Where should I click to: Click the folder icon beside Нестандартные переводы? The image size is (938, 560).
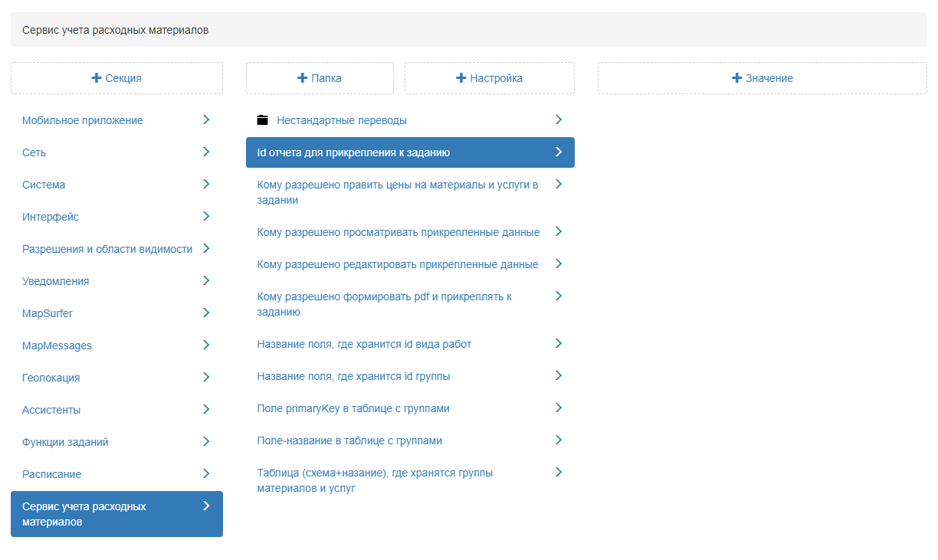[263, 120]
